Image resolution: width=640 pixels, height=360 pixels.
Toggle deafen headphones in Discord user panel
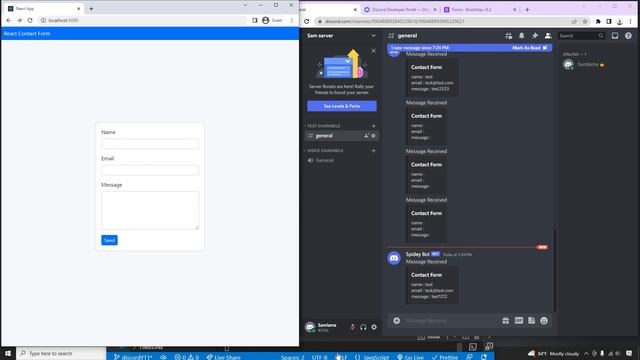click(x=363, y=327)
